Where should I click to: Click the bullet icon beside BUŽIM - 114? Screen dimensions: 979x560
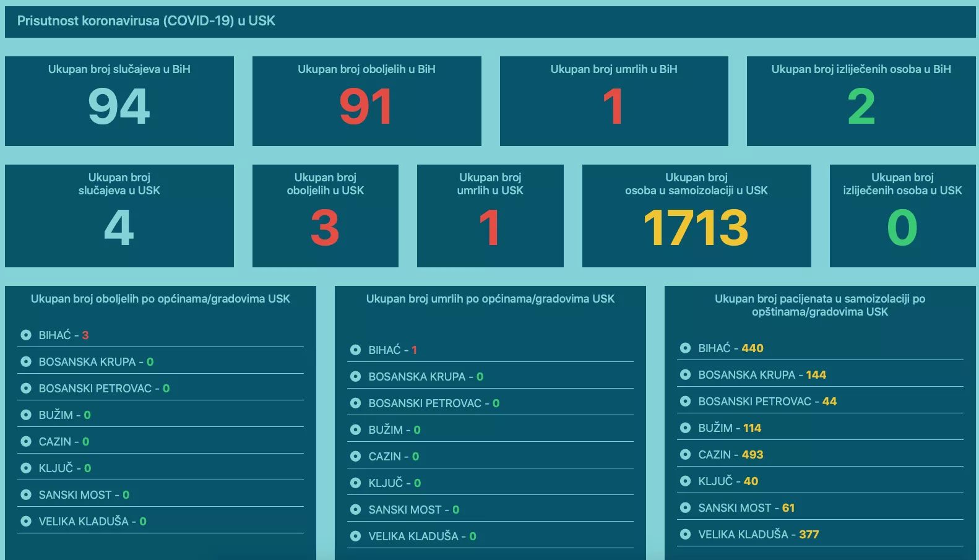(x=685, y=428)
